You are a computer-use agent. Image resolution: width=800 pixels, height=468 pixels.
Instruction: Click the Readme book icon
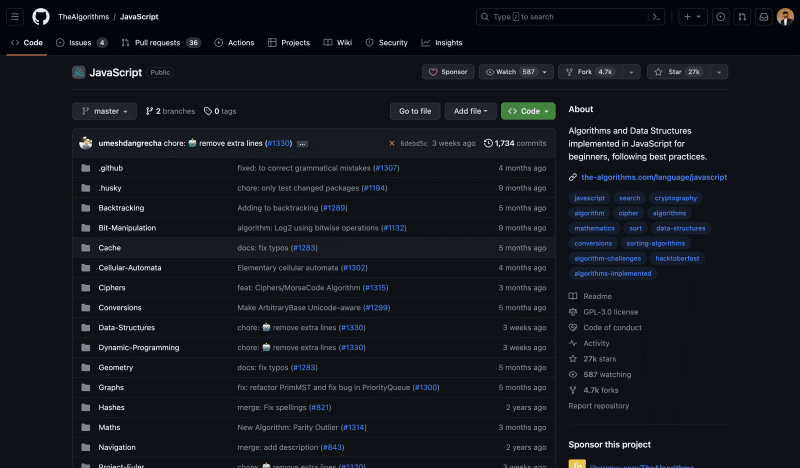573,296
